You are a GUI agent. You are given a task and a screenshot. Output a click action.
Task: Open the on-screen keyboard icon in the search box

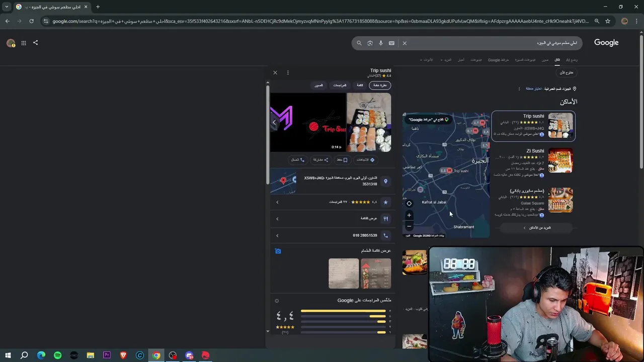click(391, 43)
